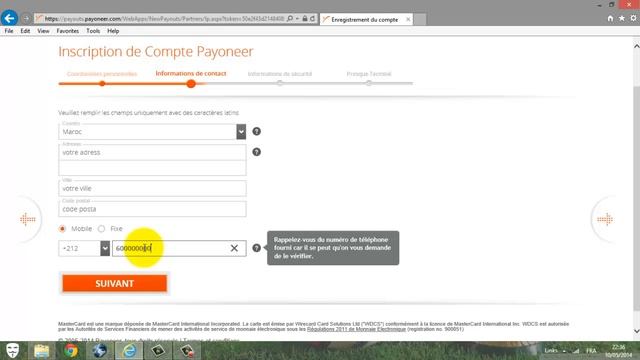This screenshot has height=360, width=640.
Task: Open the Tools menu
Action: 93,31
